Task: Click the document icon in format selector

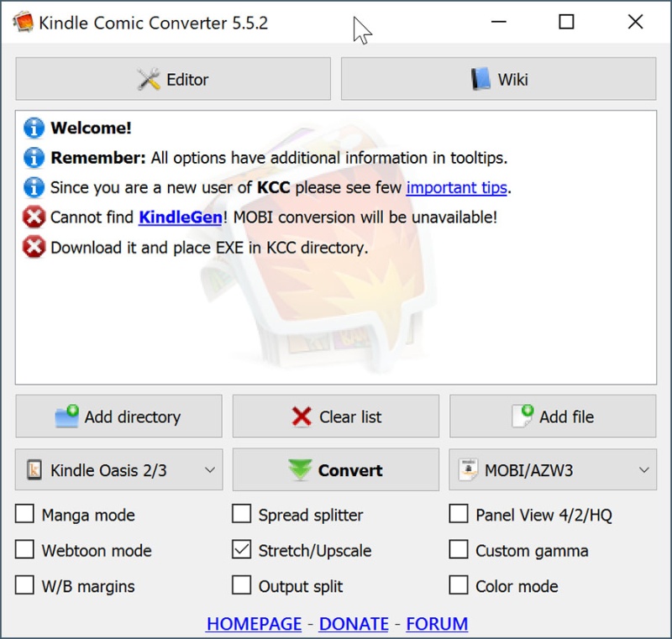Action: (x=468, y=470)
